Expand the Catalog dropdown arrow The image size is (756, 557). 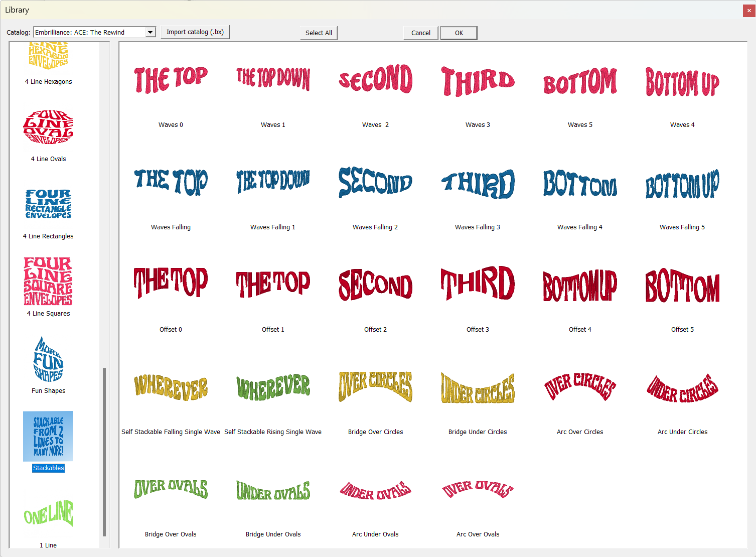[x=150, y=32]
